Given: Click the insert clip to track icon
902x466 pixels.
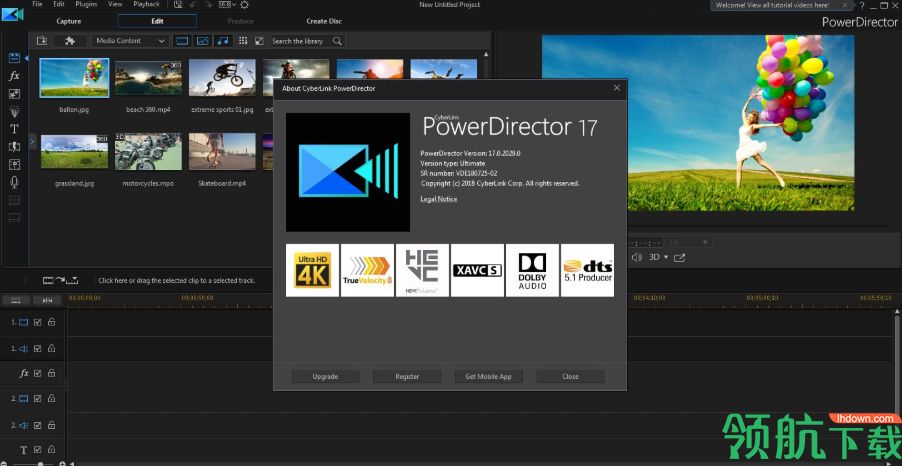Looking at the screenshot, I should (60, 280).
